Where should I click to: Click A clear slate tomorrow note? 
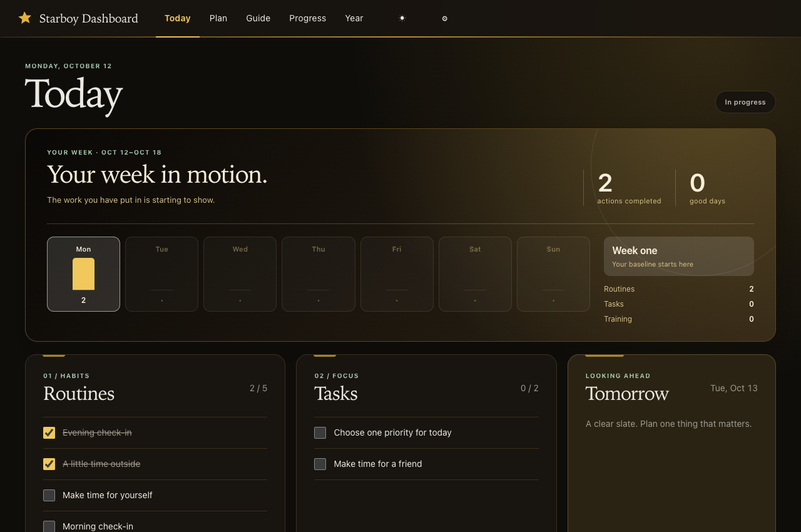pos(668,424)
